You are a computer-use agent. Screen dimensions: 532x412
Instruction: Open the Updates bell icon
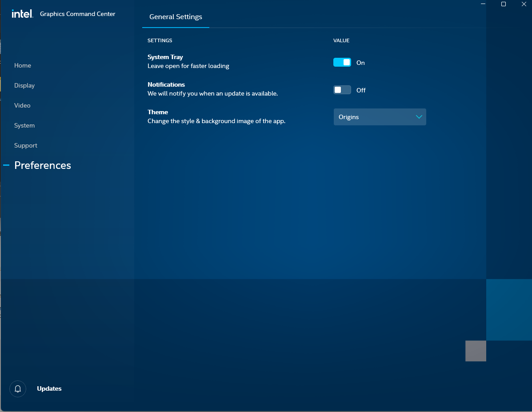click(17, 388)
